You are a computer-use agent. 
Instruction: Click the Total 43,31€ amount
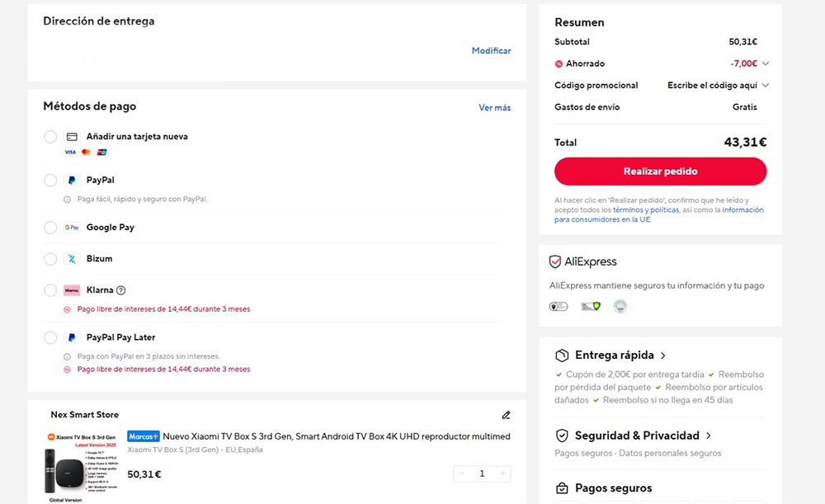click(x=745, y=142)
